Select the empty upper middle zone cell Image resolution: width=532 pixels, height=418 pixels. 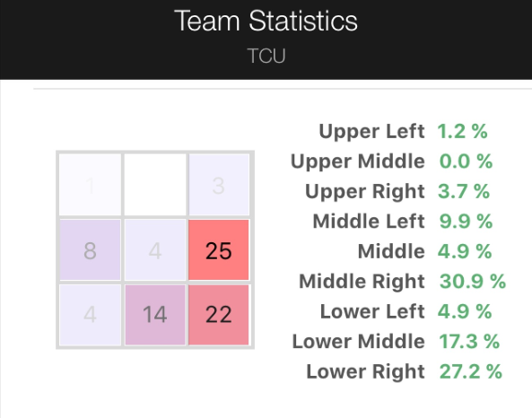pyautogui.click(x=155, y=185)
